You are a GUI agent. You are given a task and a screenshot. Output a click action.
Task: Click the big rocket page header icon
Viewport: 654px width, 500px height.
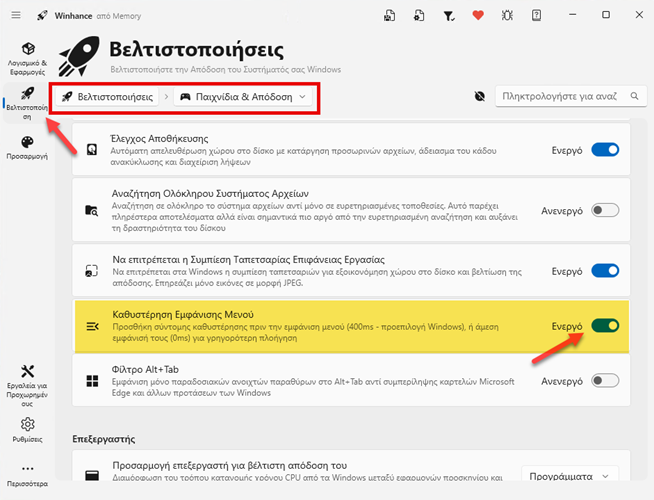pyautogui.click(x=79, y=56)
